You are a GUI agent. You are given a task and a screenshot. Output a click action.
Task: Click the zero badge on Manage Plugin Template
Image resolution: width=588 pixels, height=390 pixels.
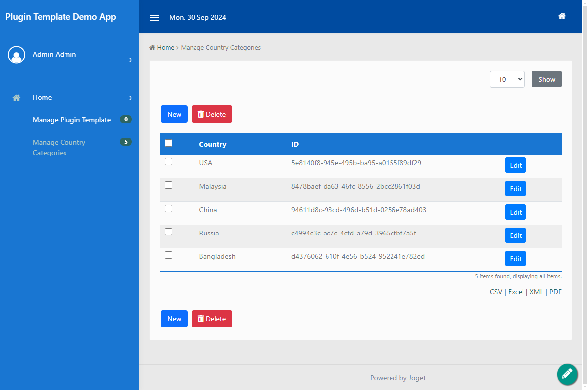126,119
